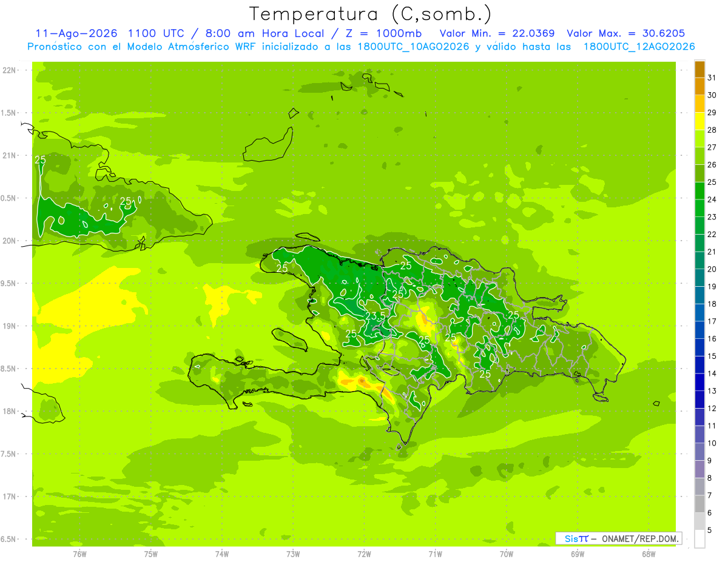
Task: Pick the orange swatch between 30 and 31
Action: tap(699, 86)
